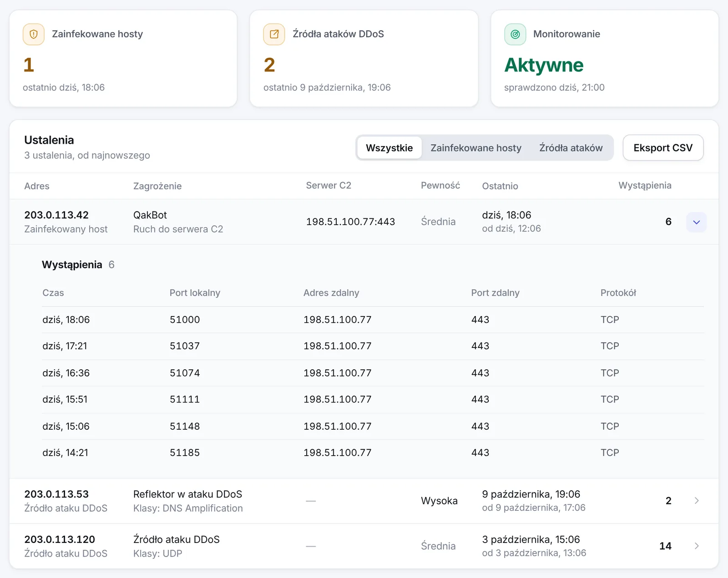Click the external-link icon for Źródła ataków DDoS
Screen dimensions: 728x578
(274, 34)
